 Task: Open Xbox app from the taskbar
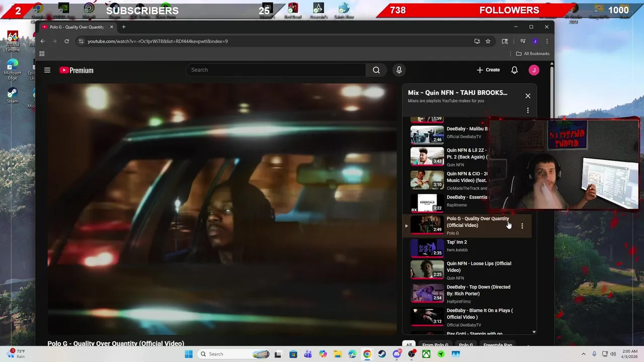tap(426, 354)
